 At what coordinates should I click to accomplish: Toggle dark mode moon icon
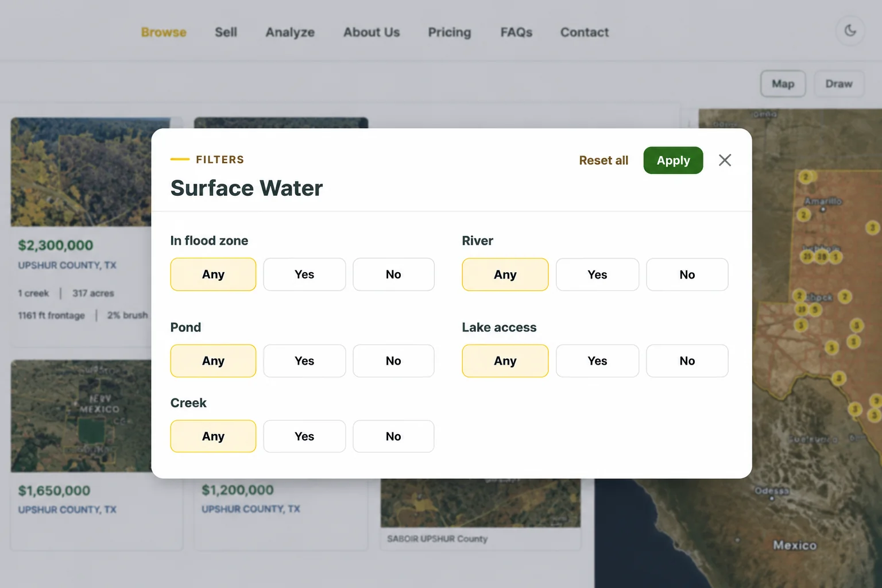click(x=850, y=31)
